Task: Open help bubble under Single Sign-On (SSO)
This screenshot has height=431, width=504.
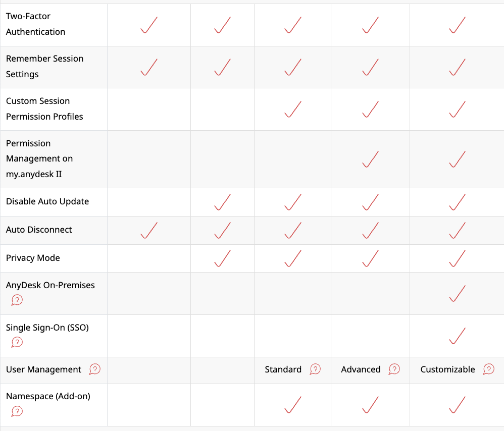Action: pyautogui.click(x=17, y=343)
